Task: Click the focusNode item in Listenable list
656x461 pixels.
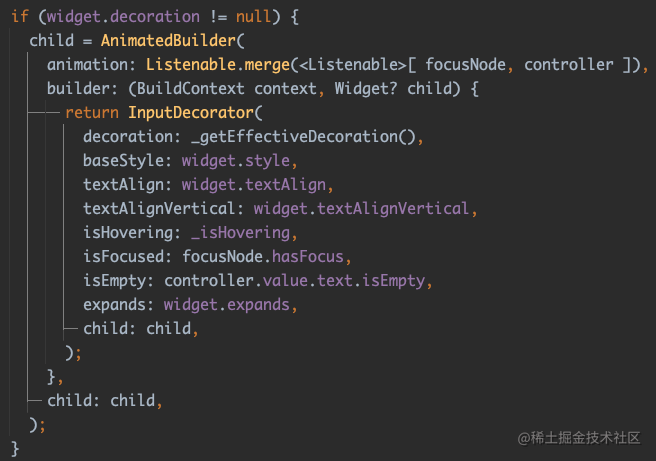Action: [465, 65]
